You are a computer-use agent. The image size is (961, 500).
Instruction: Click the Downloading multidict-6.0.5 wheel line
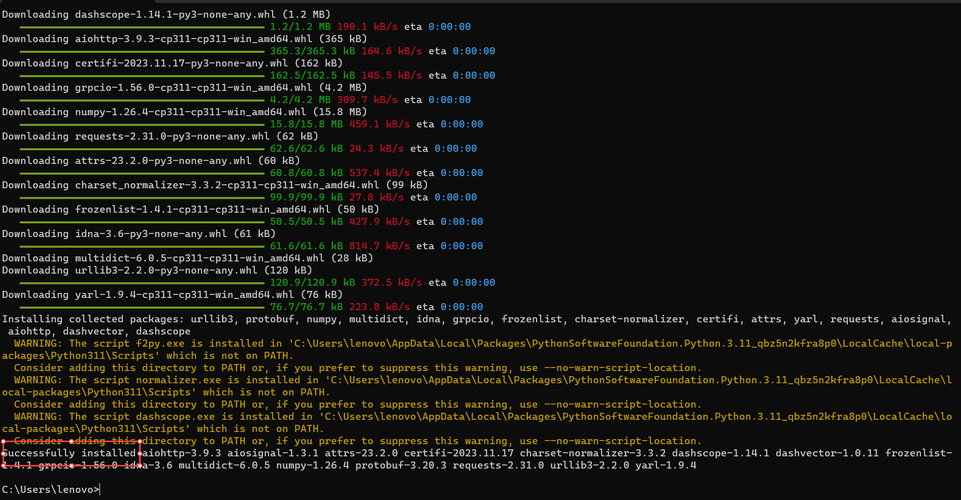pyautogui.click(x=188, y=258)
